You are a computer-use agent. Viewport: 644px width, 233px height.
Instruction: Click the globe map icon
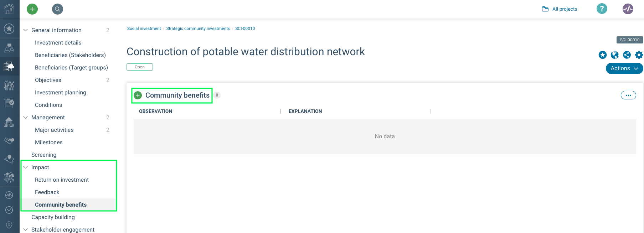(x=614, y=55)
